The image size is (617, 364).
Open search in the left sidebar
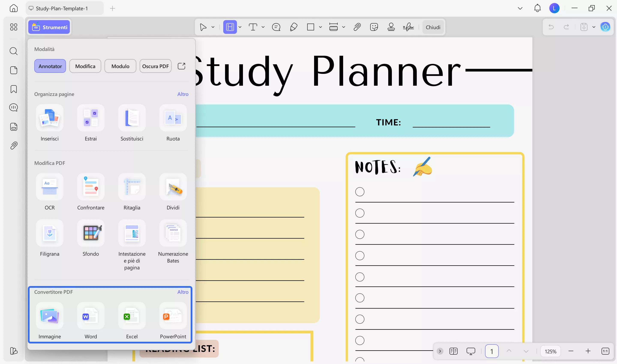13,51
